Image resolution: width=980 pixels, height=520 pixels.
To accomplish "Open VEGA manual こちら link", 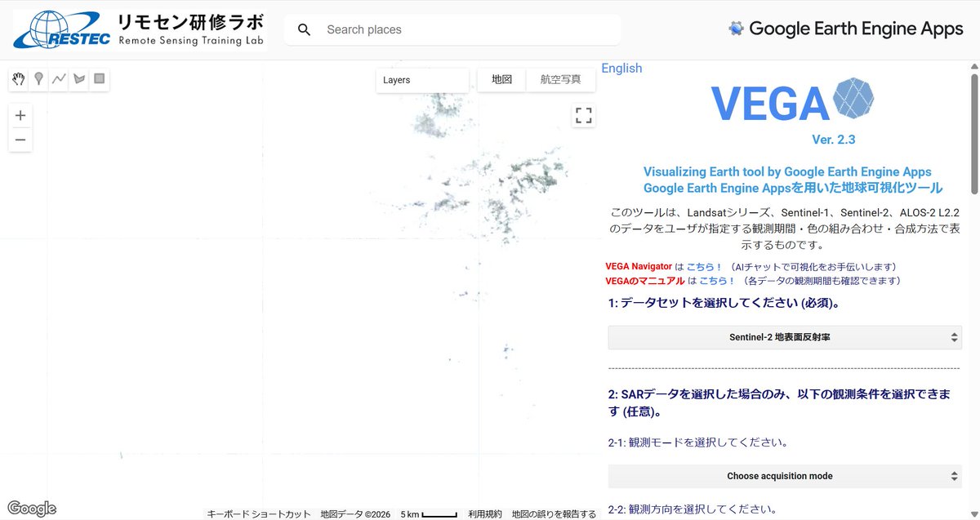I will tap(717, 281).
